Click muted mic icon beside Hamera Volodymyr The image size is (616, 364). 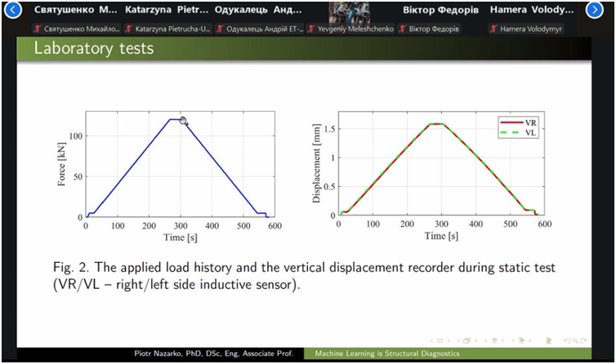494,29
